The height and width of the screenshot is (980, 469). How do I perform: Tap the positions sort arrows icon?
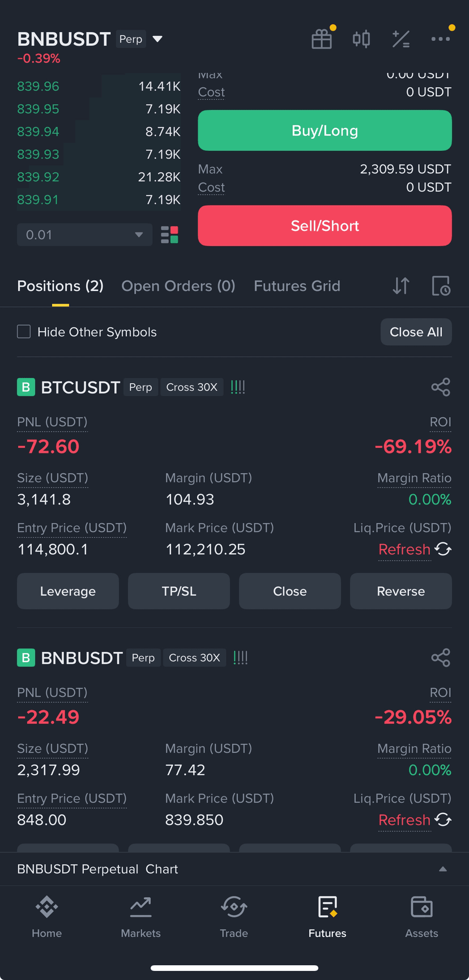[401, 286]
